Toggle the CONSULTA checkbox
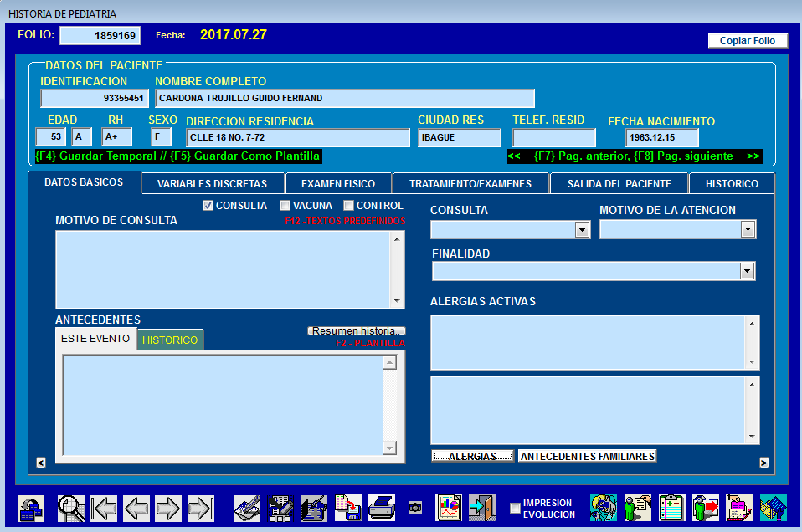This screenshot has width=802, height=532. pos(208,206)
